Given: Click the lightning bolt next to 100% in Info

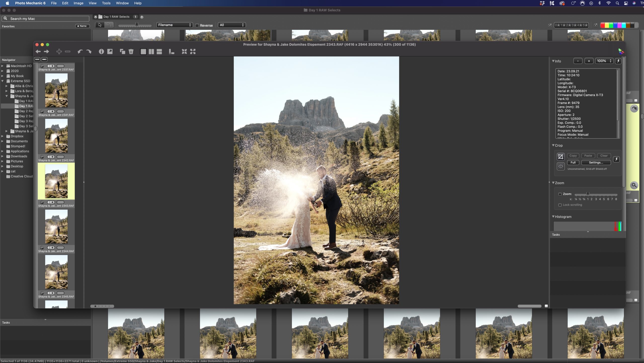Looking at the screenshot, I should click(x=618, y=61).
